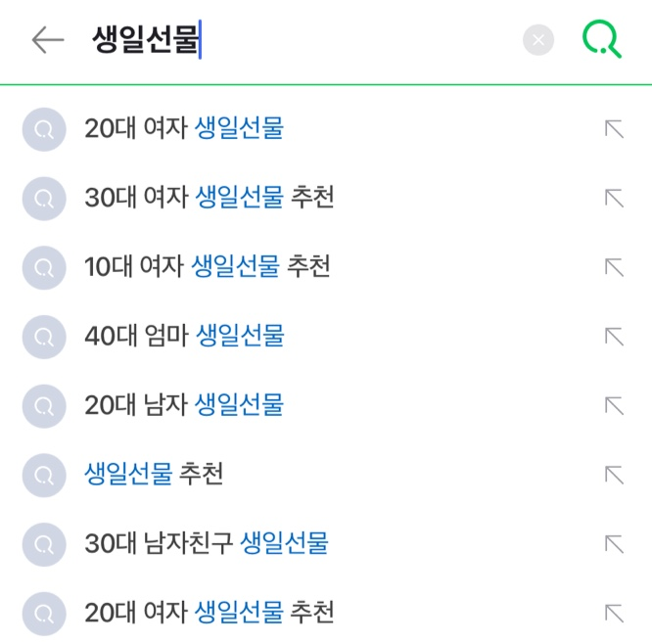Screen dimensions: 652x644
Task: Fill search with '20대 여자 생일선물' arrow icon
Action: tap(614, 129)
